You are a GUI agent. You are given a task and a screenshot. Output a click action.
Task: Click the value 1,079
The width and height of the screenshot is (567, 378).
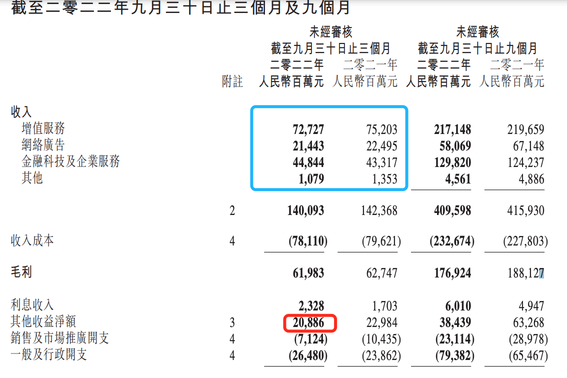[x=311, y=179]
